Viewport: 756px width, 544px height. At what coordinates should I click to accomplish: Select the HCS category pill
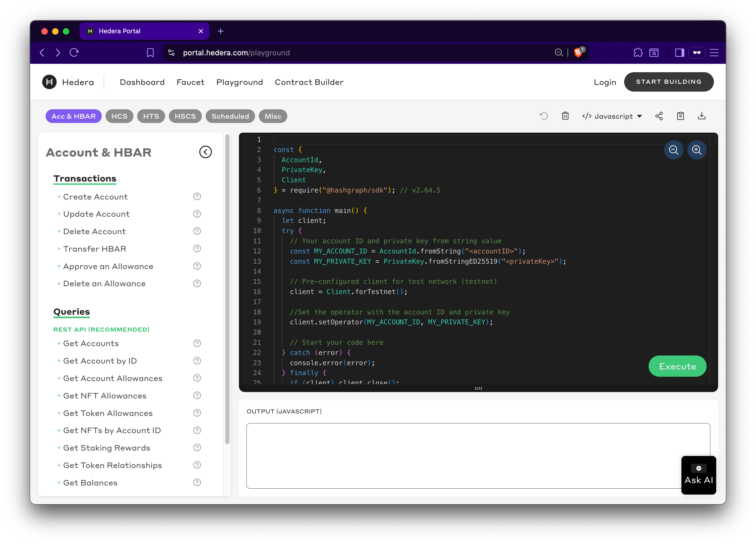[119, 116]
